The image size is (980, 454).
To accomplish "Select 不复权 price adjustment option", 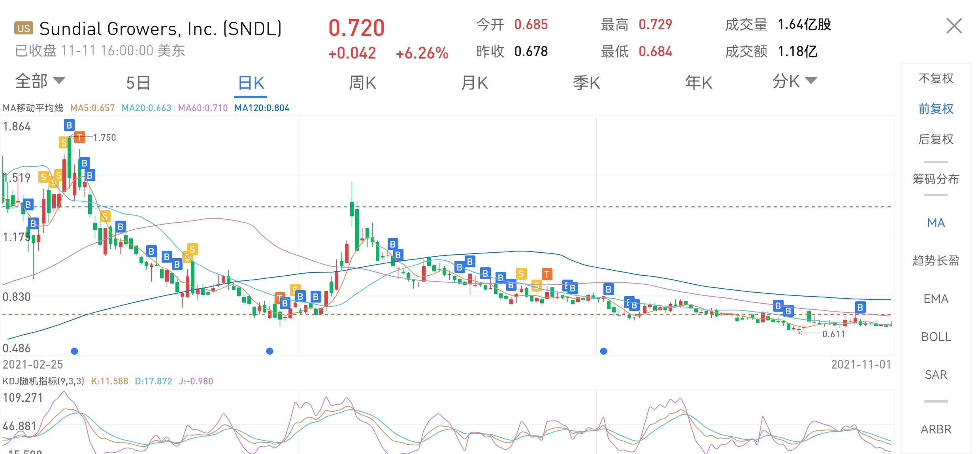I will tap(936, 78).
